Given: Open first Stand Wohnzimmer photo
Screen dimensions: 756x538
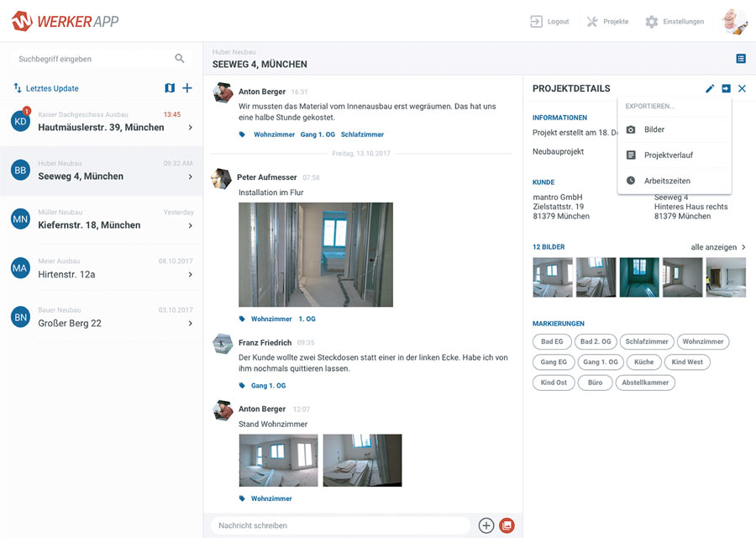Looking at the screenshot, I should coord(279,461).
